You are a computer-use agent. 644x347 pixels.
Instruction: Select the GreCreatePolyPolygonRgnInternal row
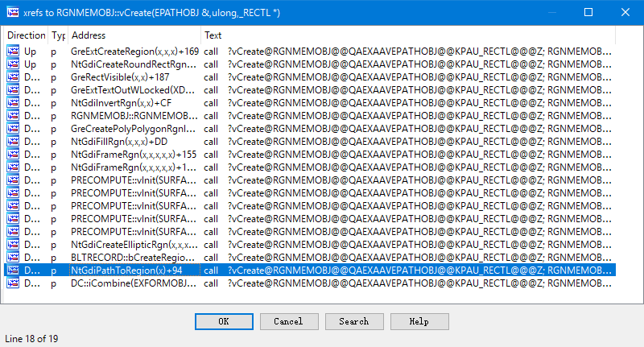click(132, 128)
